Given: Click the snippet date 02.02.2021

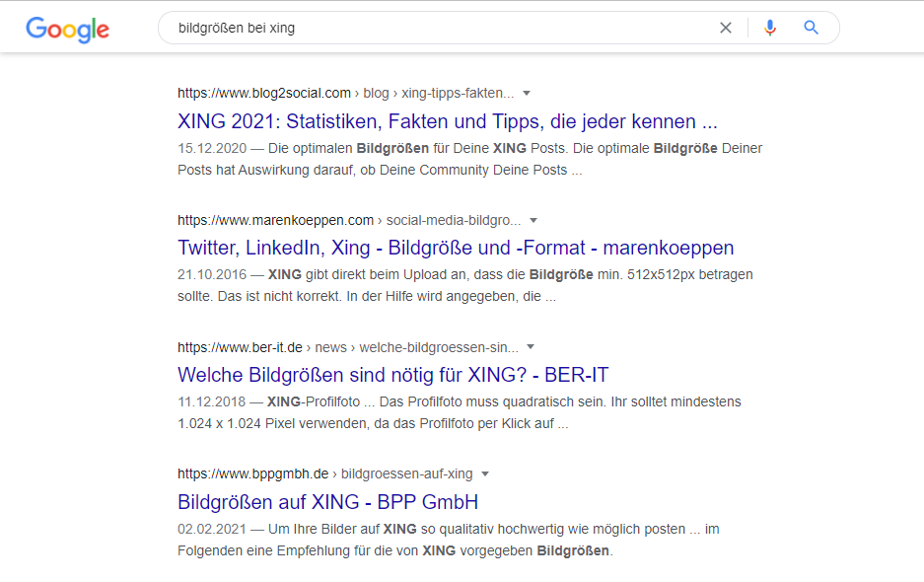Looking at the screenshot, I should 212,530.
